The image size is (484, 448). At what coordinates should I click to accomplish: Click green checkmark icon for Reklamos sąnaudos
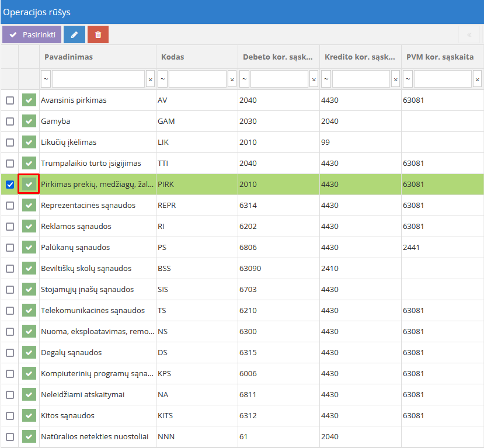(x=29, y=227)
